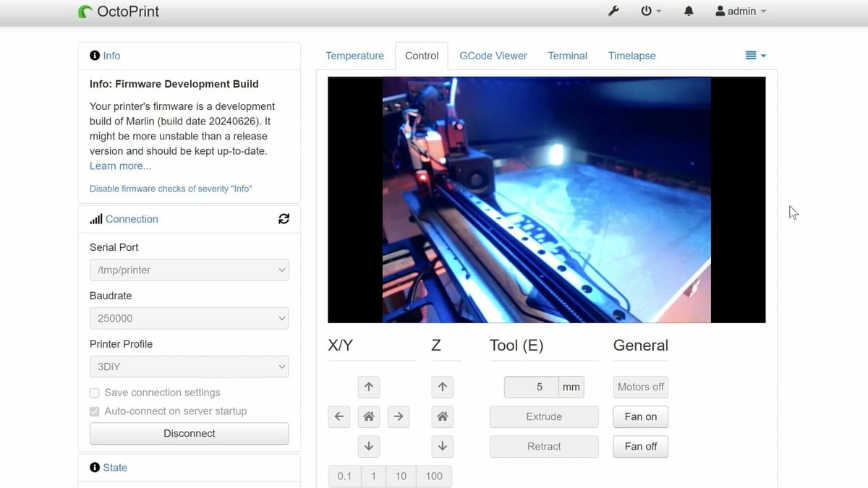The height and width of the screenshot is (488, 868).
Task: Jog the print head left on X
Action: [339, 416]
